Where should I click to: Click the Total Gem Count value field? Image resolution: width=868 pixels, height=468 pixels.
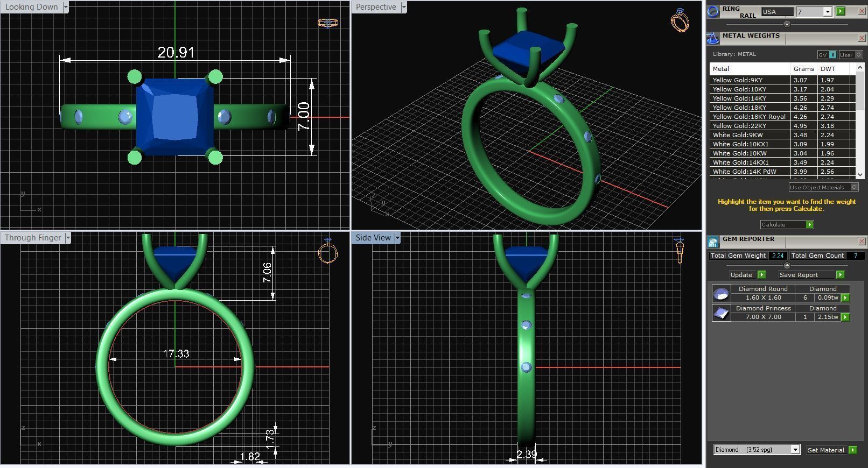pyautogui.click(x=855, y=256)
